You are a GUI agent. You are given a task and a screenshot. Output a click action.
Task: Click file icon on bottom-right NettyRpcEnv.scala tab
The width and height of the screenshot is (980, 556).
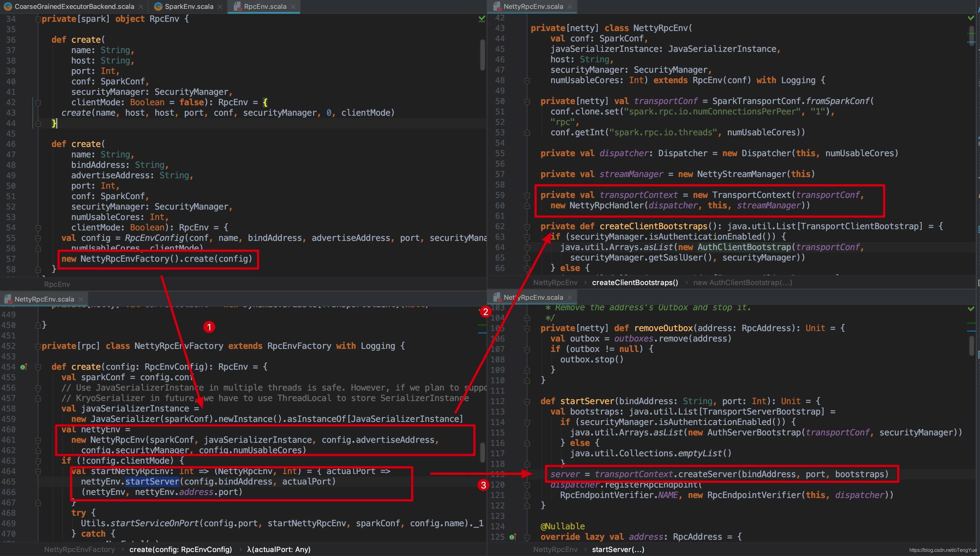497,297
